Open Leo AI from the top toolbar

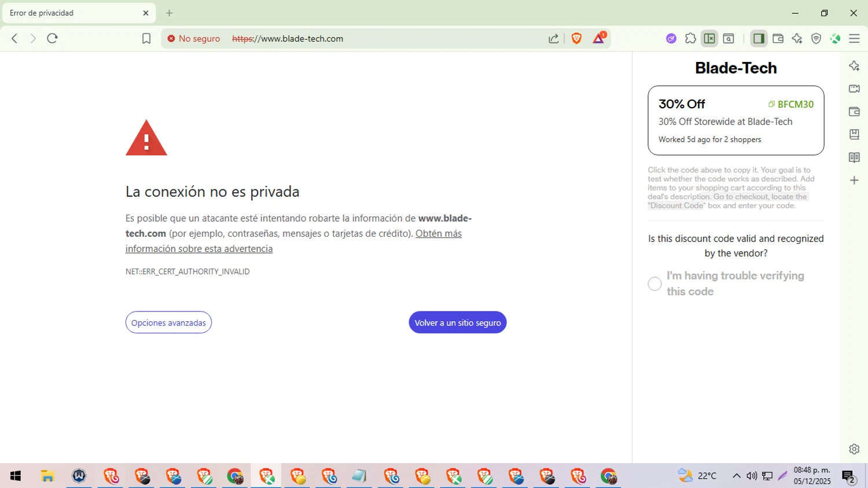(797, 39)
